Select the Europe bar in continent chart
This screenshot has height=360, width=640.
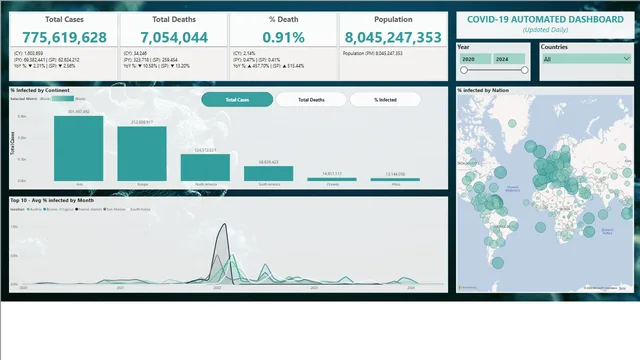point(142,153)
